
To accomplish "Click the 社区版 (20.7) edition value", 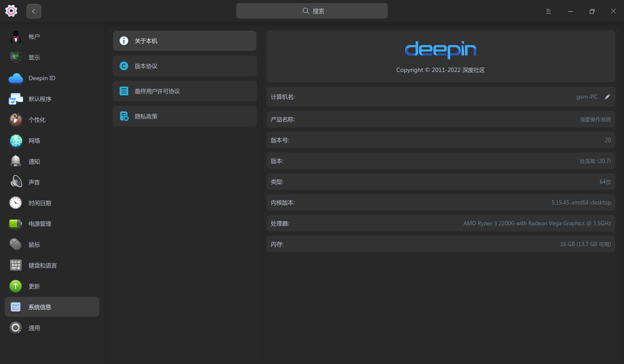I will pos(595,161).
